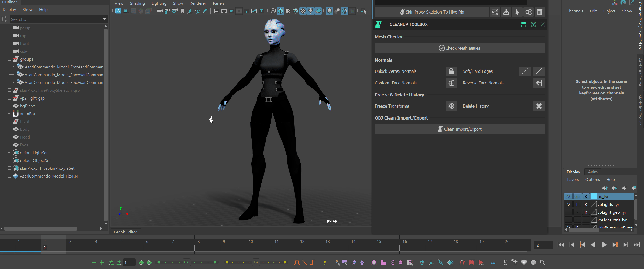Expand defaultLightSet in Outliner

click(9, 153)
